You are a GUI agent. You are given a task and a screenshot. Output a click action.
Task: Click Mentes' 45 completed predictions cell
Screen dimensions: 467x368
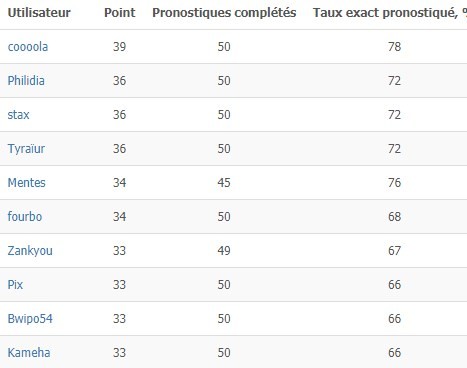pyautogui.click(x=224, y=183)
